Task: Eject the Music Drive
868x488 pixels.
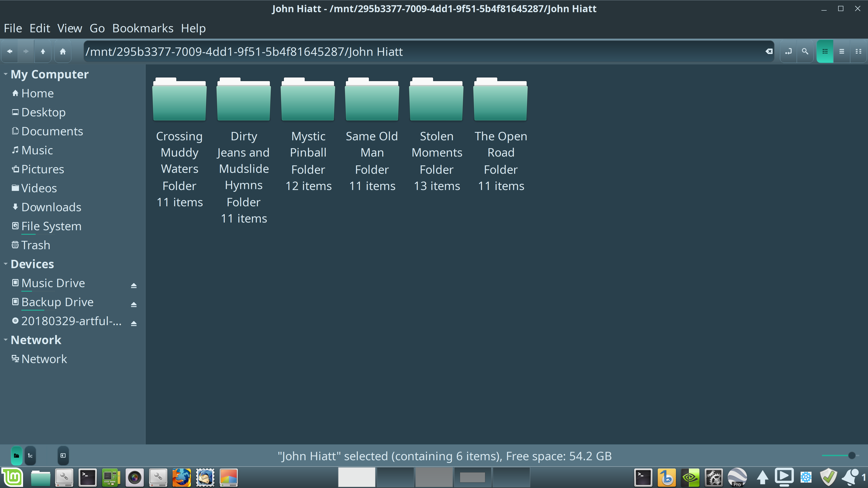Action: (134, 286)
